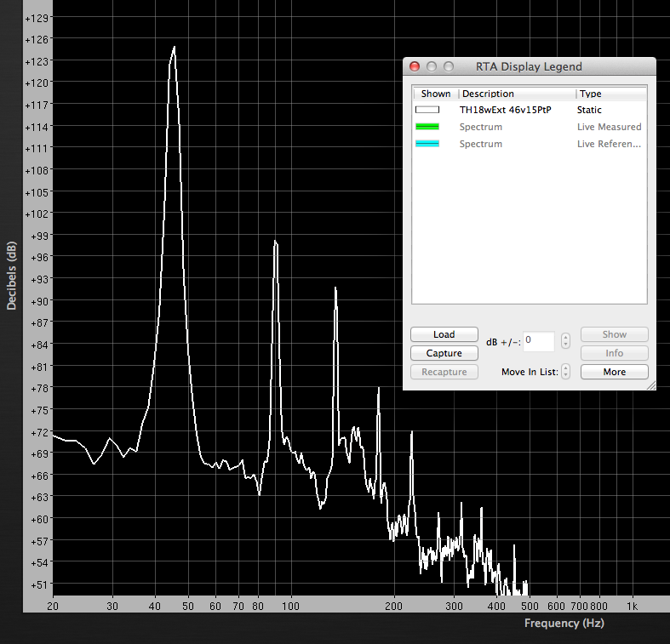Click the Live Measured type cell
Screen dimensions: 670x644
pos(609,127)
